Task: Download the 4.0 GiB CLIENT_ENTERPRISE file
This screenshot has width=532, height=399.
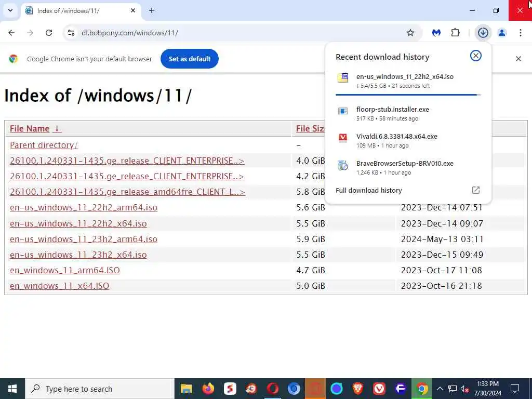Action: click(x=127, y=161)
